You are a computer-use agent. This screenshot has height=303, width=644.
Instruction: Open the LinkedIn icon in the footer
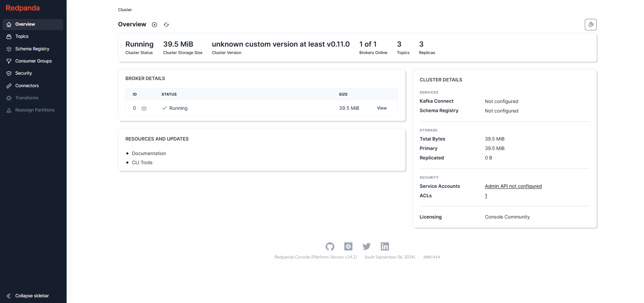tap(385, 247)
